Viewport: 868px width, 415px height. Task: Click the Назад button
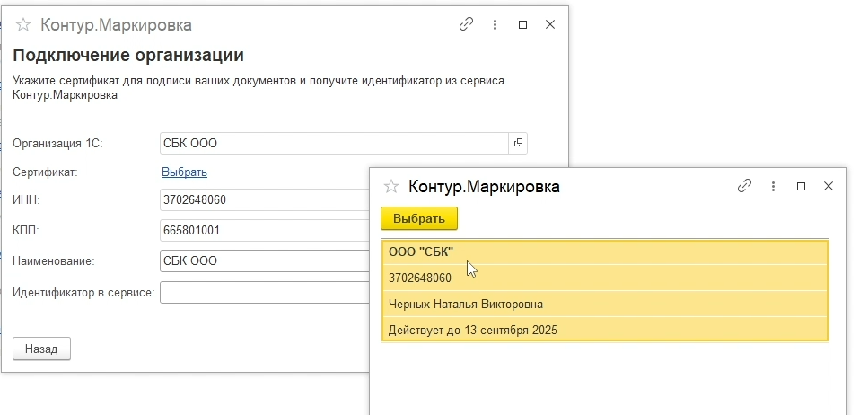coord(41,349)
